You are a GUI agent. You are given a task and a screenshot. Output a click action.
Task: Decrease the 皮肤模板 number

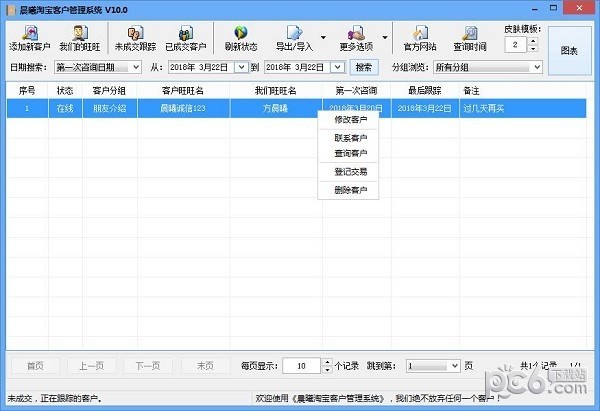click(533, 49)
